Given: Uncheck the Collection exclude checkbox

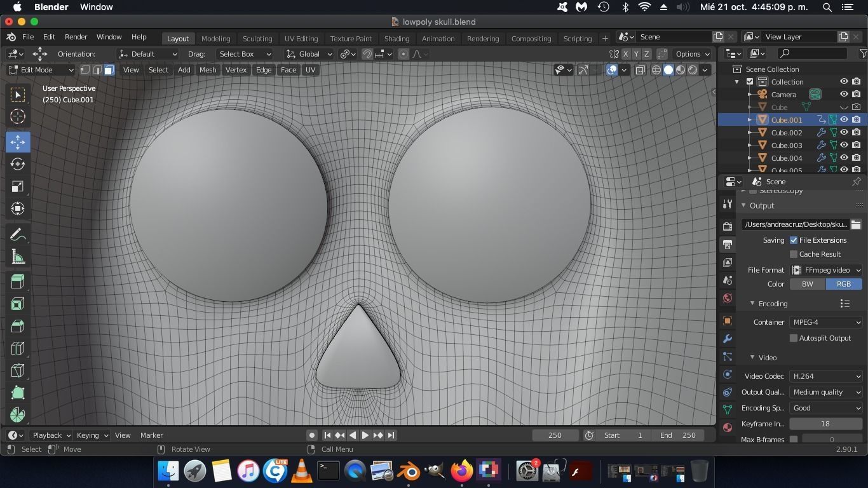Looking at the screenshot, I should (x=750, y=82).
